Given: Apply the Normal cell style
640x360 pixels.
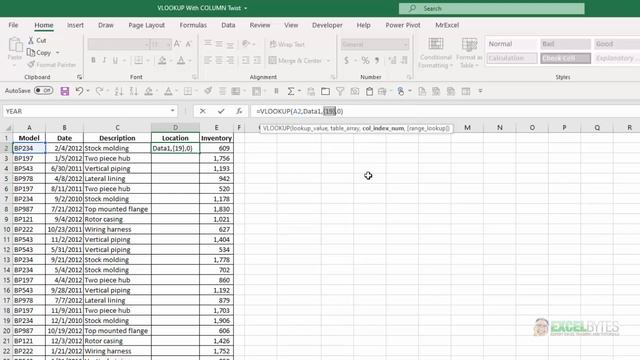Looking at the screenshot, I should (x=511, y=44).
